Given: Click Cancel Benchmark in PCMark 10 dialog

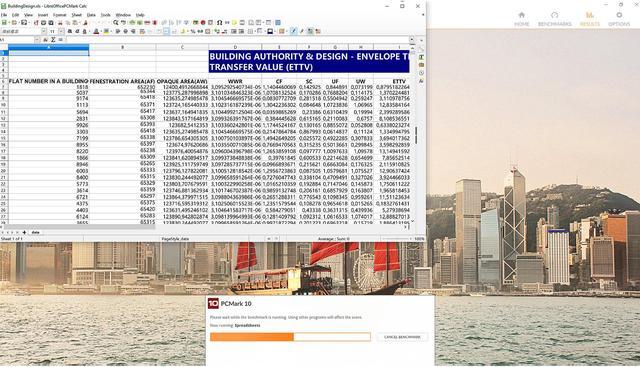Looking at the screenshot, I should pyautogui.click(x=402, y=337).
